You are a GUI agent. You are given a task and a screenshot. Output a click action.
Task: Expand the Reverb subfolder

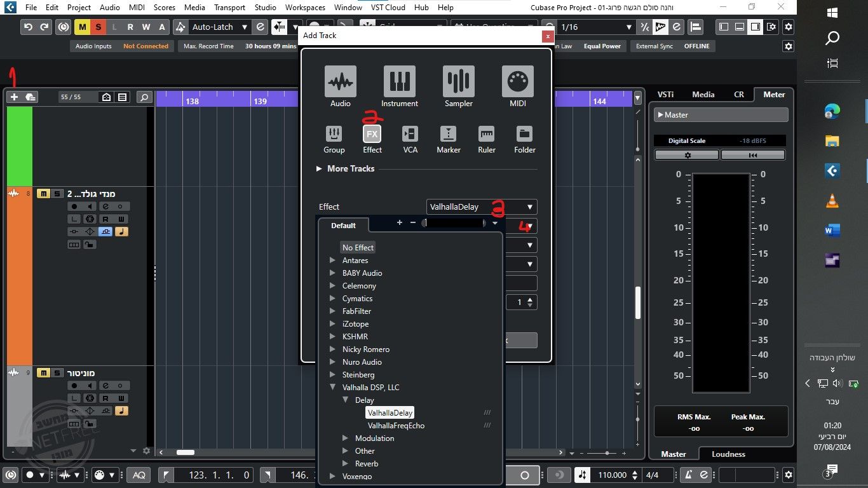tap(345, 464)
